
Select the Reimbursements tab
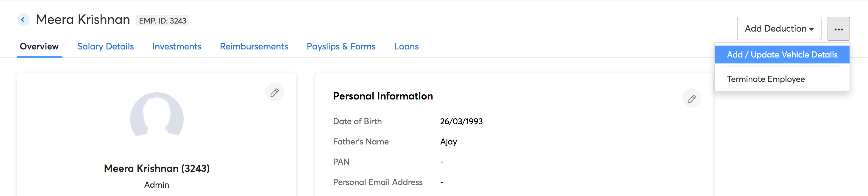[254, 46]
